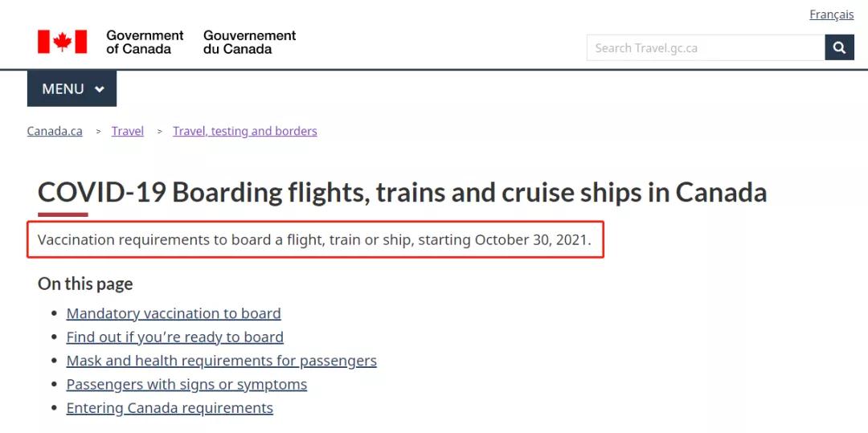The width and height of the screenshot is (868, 433).
Task: Click the Government of Canada wordmark
Action: (145, 42)
